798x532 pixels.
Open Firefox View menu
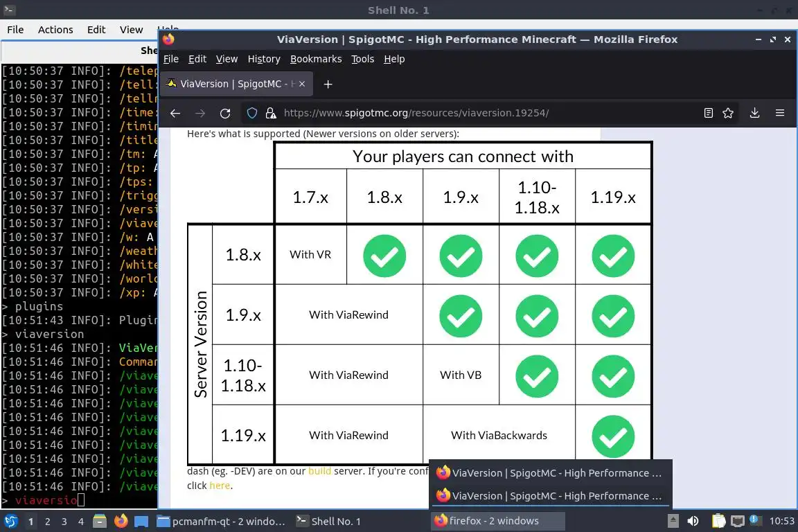227,59
